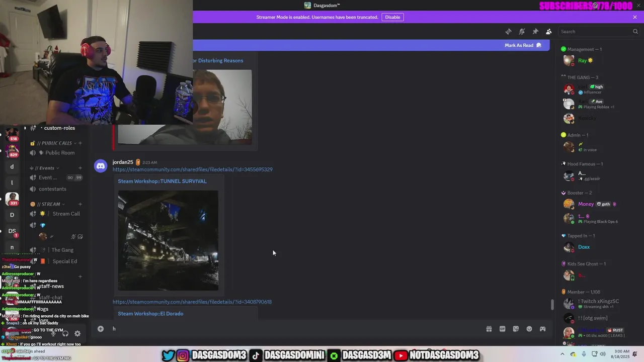Toggle the member list icon
Viewport: 644px width, 362px height.
549,32
